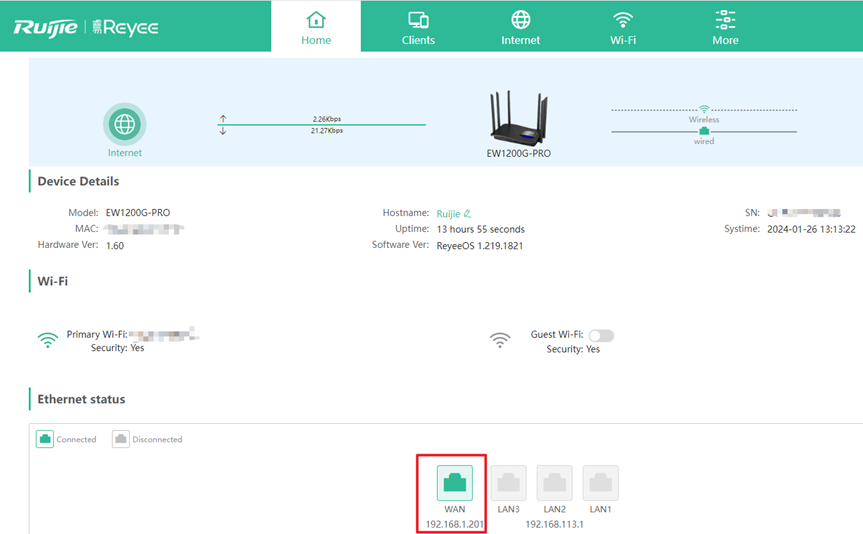Click uptime value 13 hours 55 seconds
The width and height of the screenshot is (863, 534).
(x=480, y=229)
